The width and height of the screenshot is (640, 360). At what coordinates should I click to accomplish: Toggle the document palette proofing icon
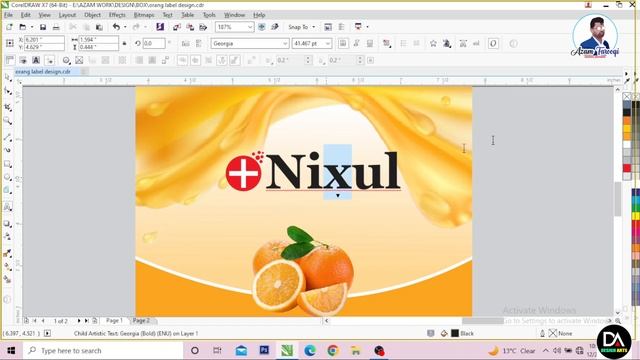coord(430,333)
